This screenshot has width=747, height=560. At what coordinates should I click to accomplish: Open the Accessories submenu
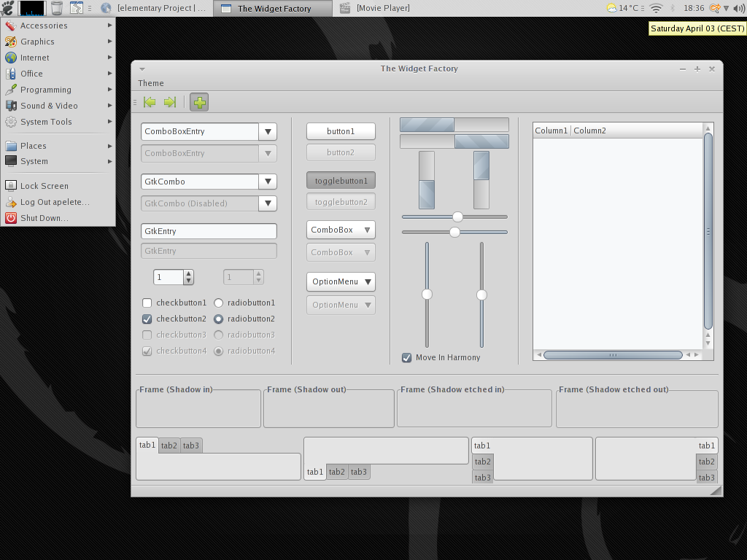pos(58,26)
